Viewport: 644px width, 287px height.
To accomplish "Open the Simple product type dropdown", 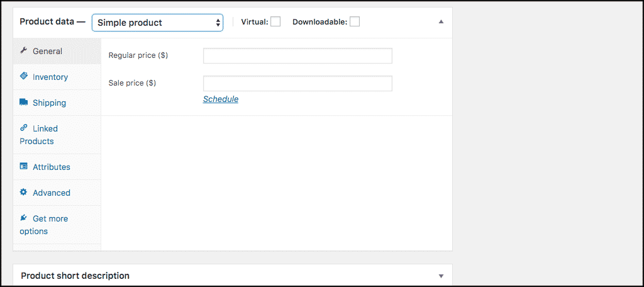I will point(158,23).
